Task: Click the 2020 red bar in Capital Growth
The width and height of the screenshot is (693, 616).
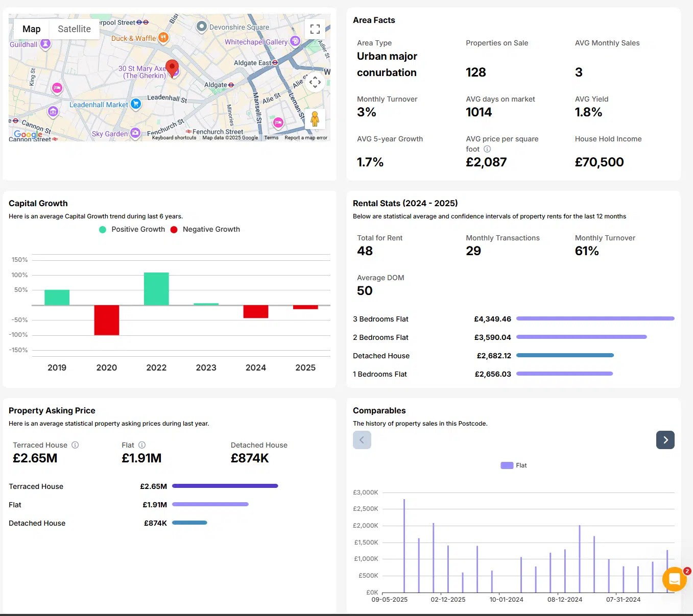Action: [x=107, y=320]
